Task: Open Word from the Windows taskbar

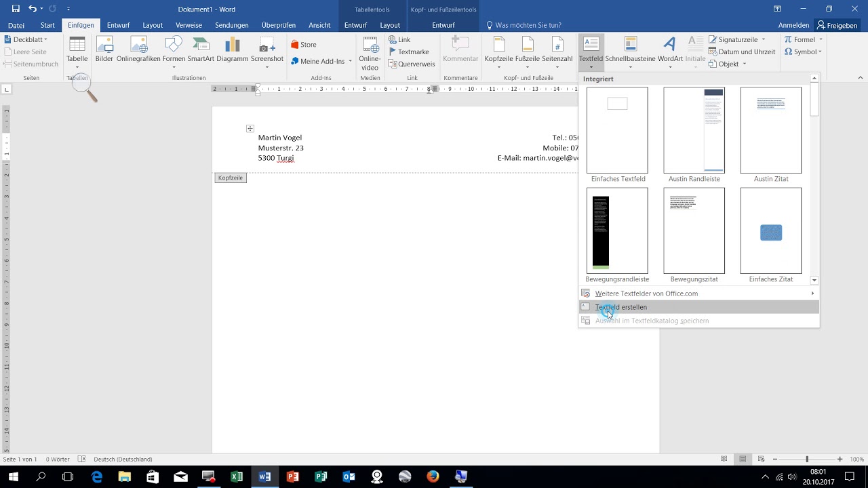Action: click(x=264, y=476)
